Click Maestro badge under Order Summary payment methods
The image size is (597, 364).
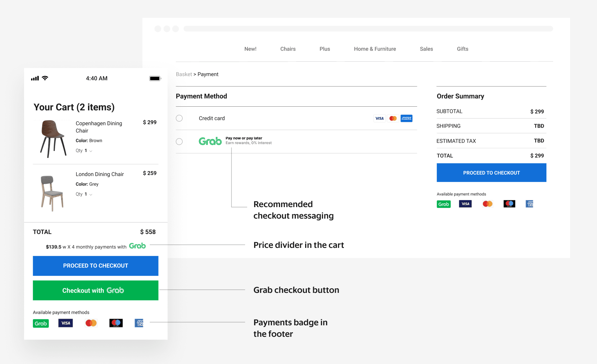coord(509,204)
